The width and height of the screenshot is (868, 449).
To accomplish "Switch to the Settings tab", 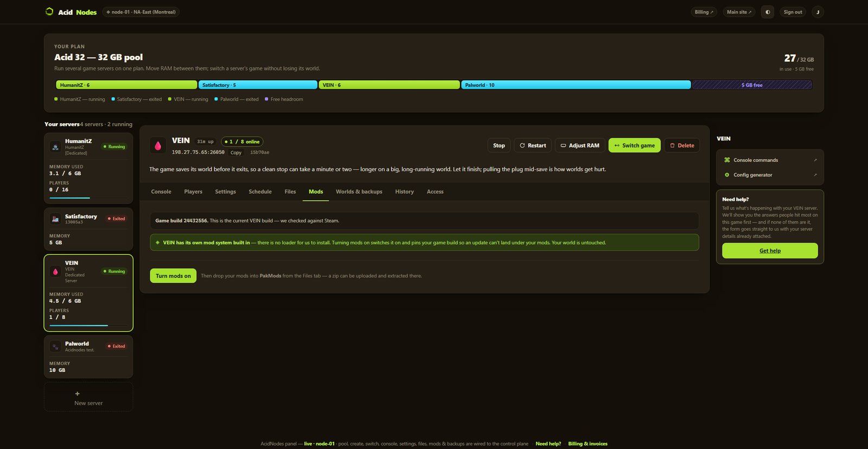I will click(225, 192).
